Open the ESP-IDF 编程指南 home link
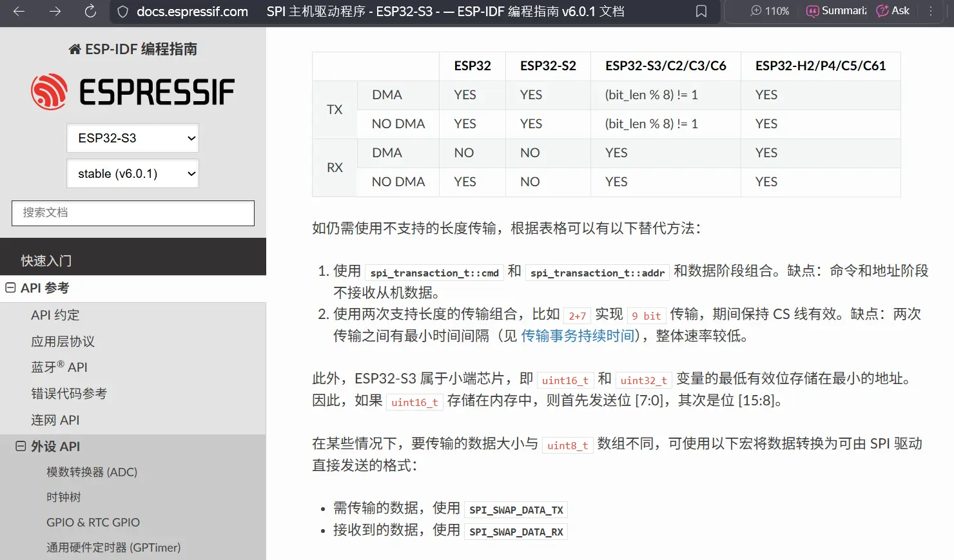Image resolution: width=954 pixels, height=560 pixels. (x=133, y=49)
